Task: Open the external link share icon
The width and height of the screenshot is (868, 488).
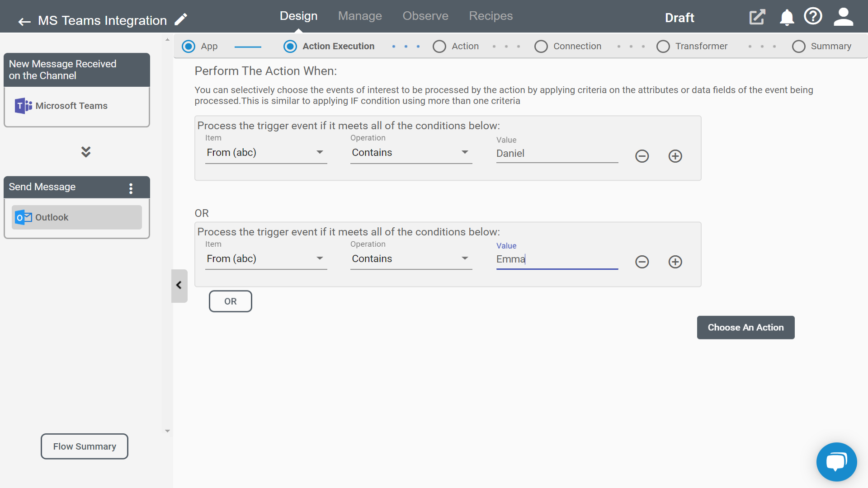Action: coord(757,17)
